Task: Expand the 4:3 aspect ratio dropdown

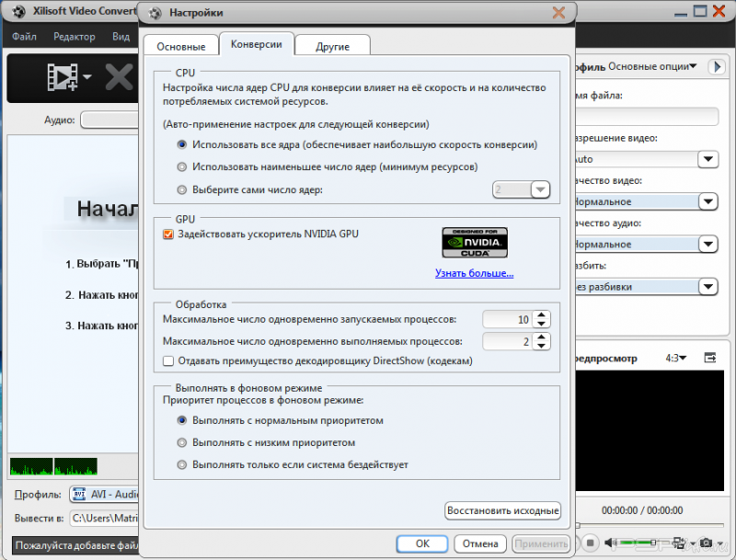Action: pyautogui.click(x=677, y=358)
